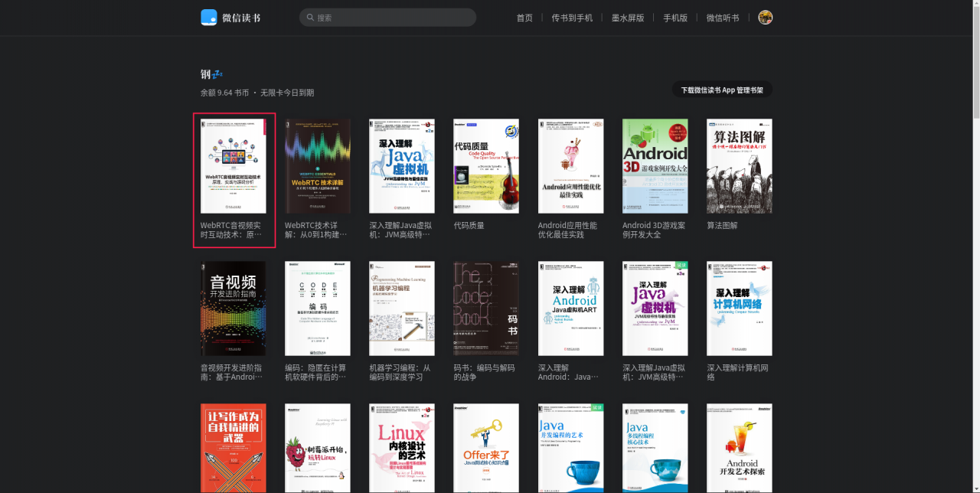Click the 算法图解 title text

723,226
